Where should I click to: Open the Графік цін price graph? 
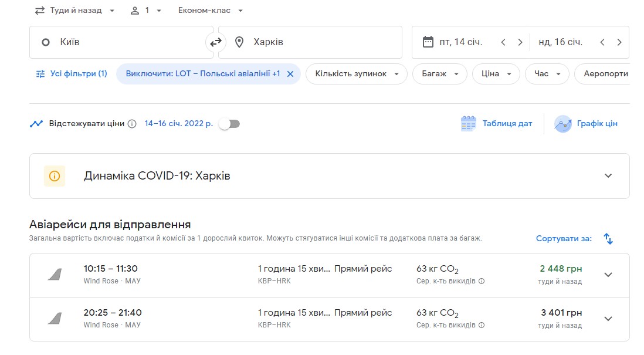[x=586, y=124]
